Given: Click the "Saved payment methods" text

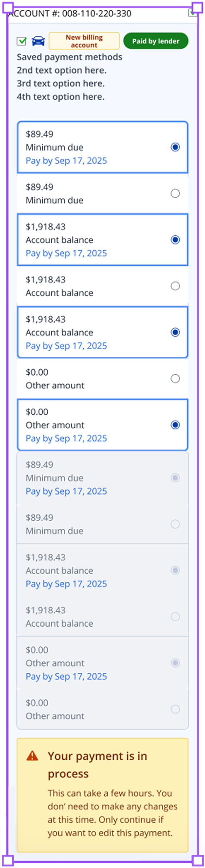Looking at the screenshot, I should click(x=70, y=57).
